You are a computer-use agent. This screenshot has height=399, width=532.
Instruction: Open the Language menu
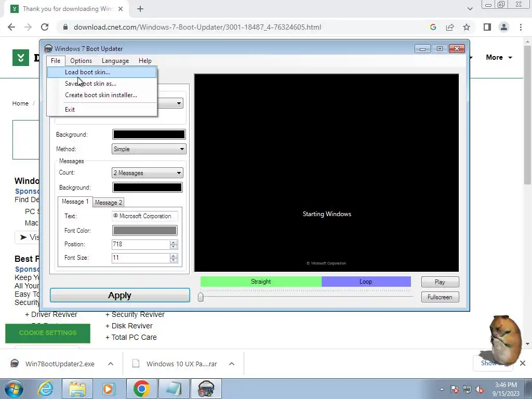115,61
